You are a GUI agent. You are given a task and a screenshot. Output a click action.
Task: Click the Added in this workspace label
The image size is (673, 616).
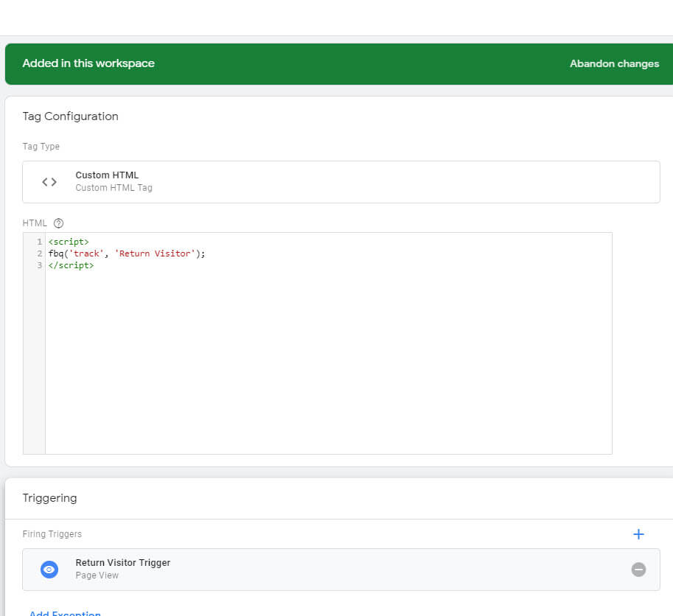point(88,63)
